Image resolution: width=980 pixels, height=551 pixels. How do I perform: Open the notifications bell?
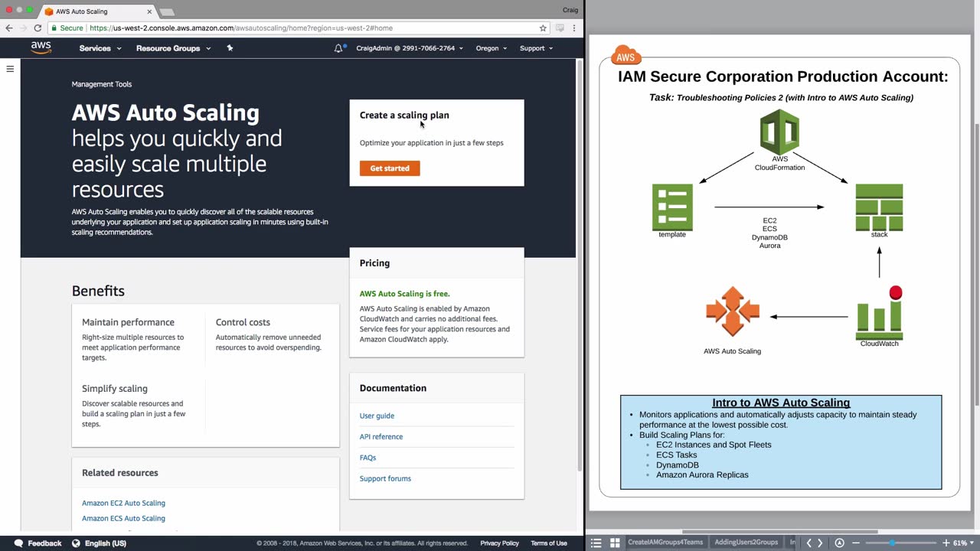pyautogui.click(x=338, y=48)
